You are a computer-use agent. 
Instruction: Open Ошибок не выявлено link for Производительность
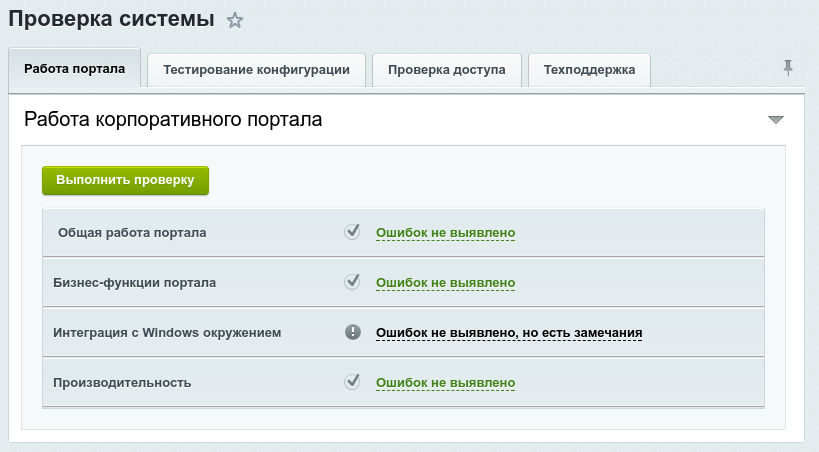[x=446, y=383]
